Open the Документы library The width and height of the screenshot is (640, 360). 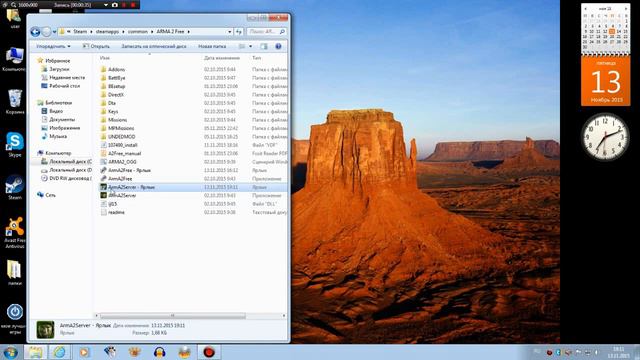(x=62, y=119)
